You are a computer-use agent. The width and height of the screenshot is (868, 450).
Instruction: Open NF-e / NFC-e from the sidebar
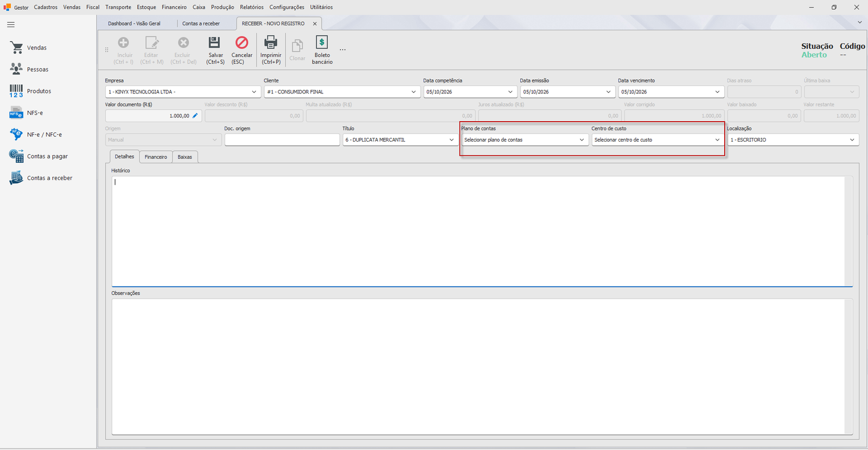pos(36,135)
